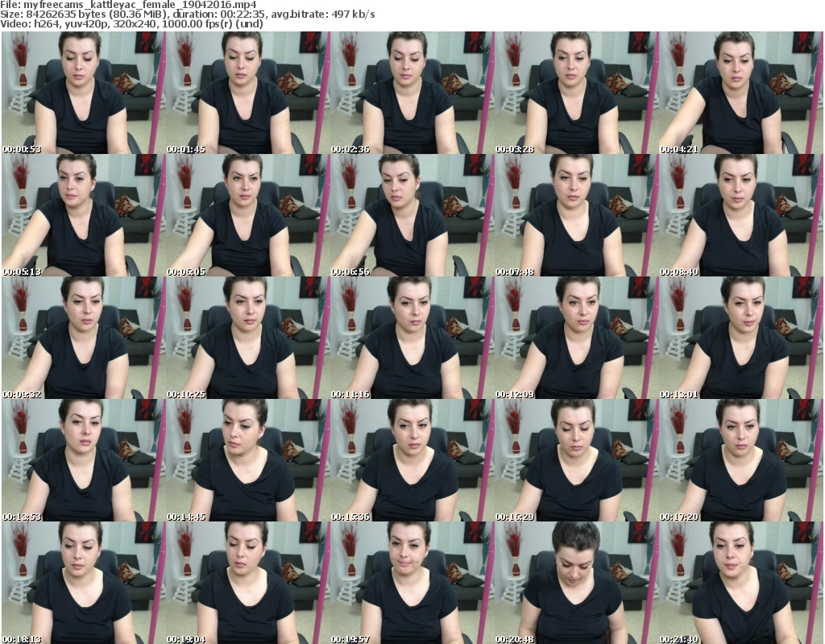Select the thumbnail stamped 00:13:01
This screenshot has width=825, height=644.
(741, 338)
